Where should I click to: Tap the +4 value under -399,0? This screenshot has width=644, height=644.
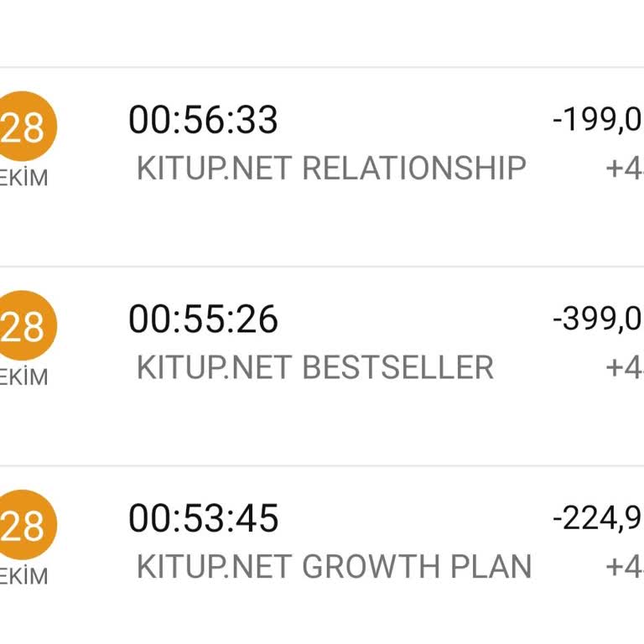(624, 368)
